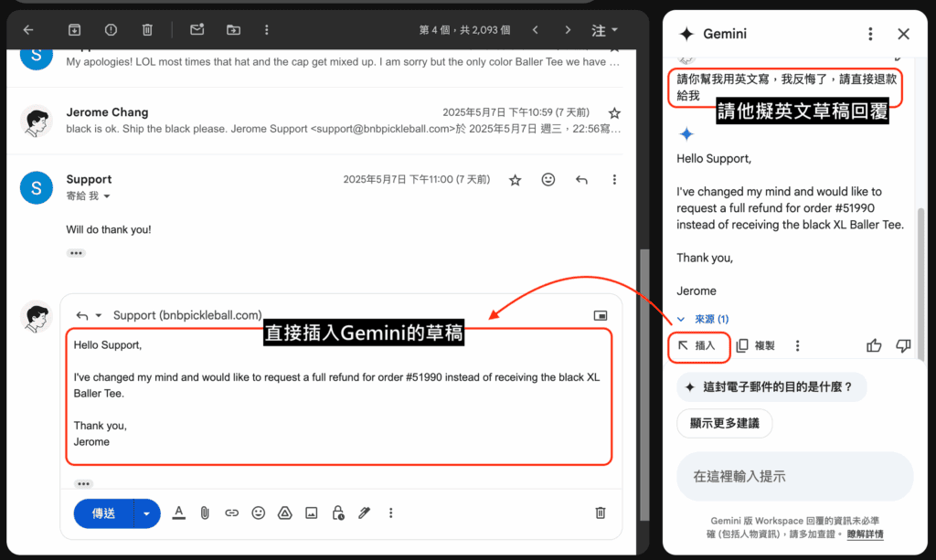Report this conversation as spam

tap(111, 30)
